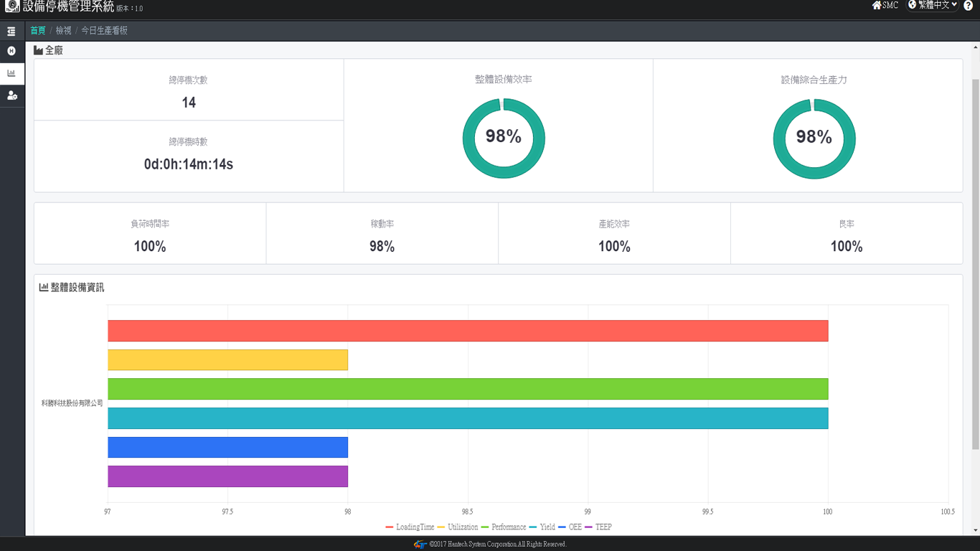
Task: Toggle the Yield legend item
Action: point(542,527)
